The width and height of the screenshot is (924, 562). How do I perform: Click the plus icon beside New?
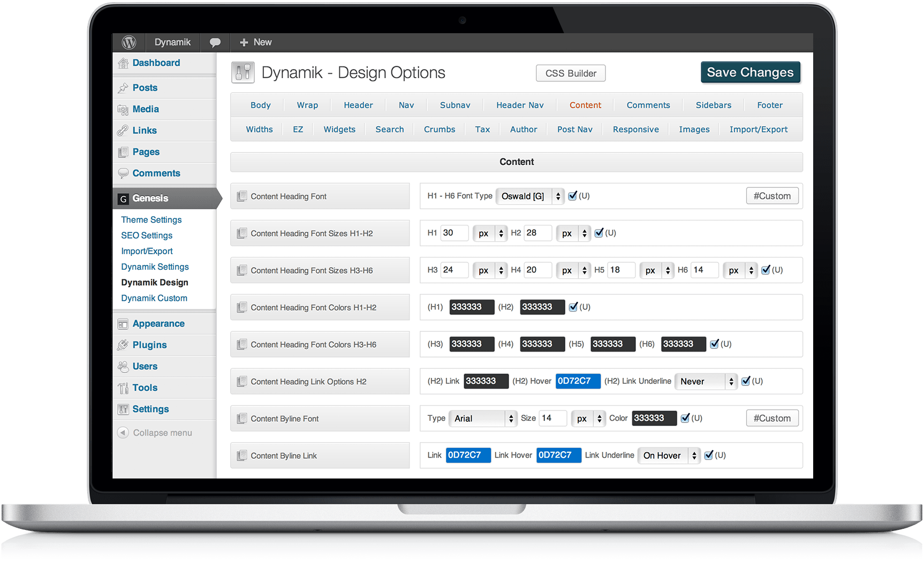pos(244,42)
